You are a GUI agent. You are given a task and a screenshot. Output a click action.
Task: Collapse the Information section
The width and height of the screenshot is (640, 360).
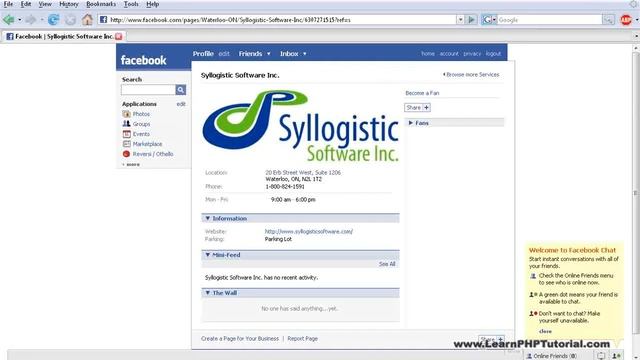(208, 218)
